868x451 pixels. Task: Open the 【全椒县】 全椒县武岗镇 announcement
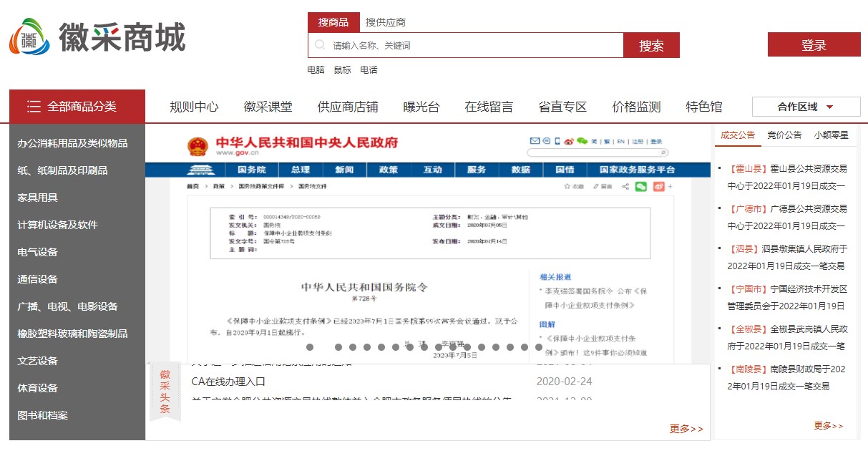[x=786, y=338]
